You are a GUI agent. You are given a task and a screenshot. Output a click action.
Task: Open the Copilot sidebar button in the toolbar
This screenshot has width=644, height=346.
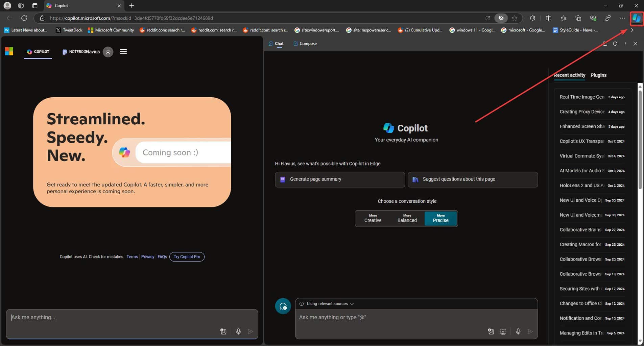[x=637, y=18]
